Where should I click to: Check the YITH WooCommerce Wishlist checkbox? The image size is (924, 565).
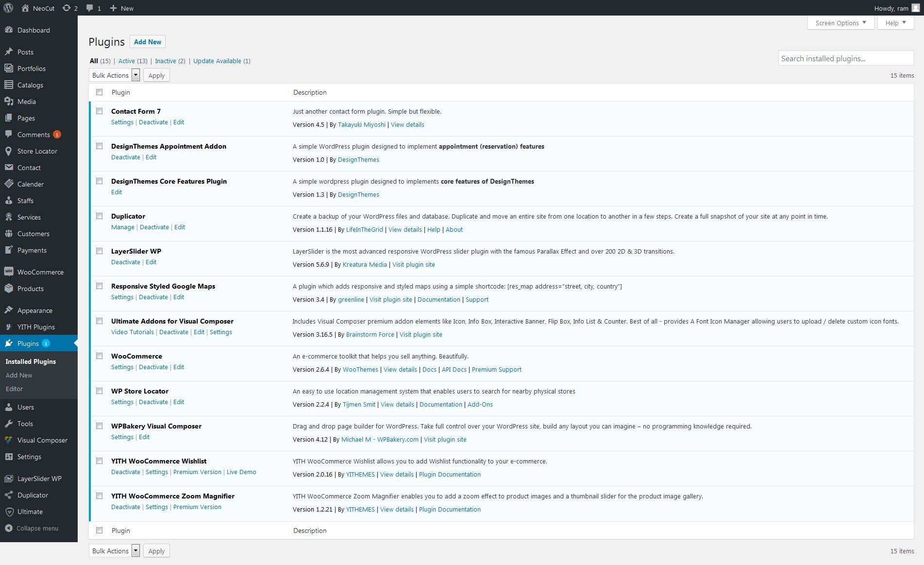[x=100, y=461]
